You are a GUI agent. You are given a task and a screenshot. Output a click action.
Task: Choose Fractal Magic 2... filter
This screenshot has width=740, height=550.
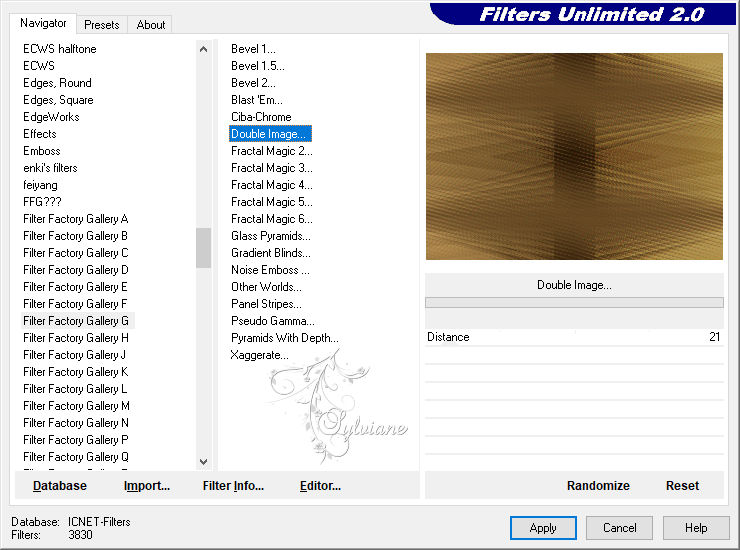point(272,151)
